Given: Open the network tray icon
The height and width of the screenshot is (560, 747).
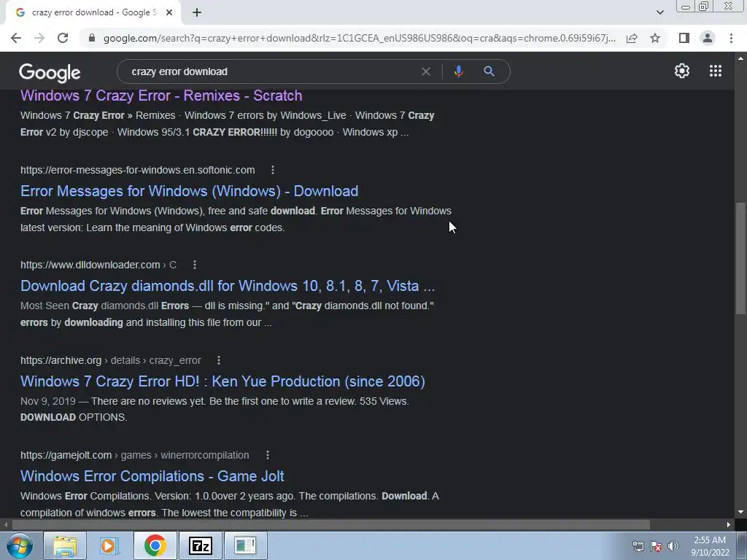Looking at the screenshot, I should [638, 546].
